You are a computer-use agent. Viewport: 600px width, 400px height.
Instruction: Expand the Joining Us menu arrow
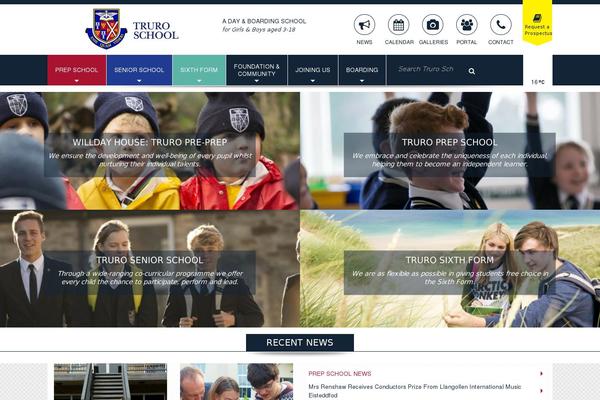[313, 81]
